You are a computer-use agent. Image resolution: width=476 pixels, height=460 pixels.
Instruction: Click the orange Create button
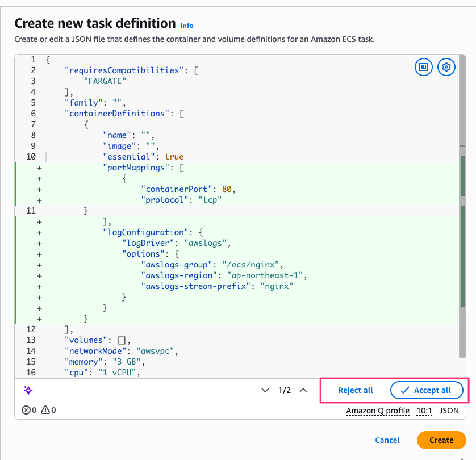point(441,440)
